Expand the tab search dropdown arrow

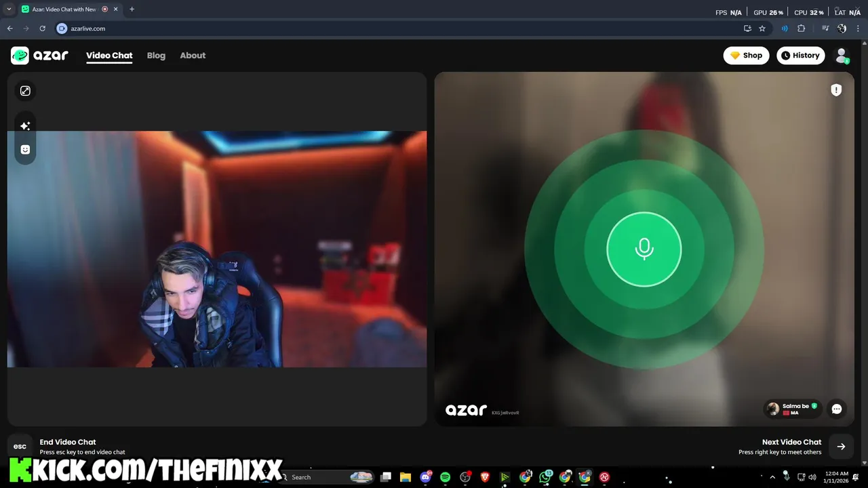[x=9, y=9]
